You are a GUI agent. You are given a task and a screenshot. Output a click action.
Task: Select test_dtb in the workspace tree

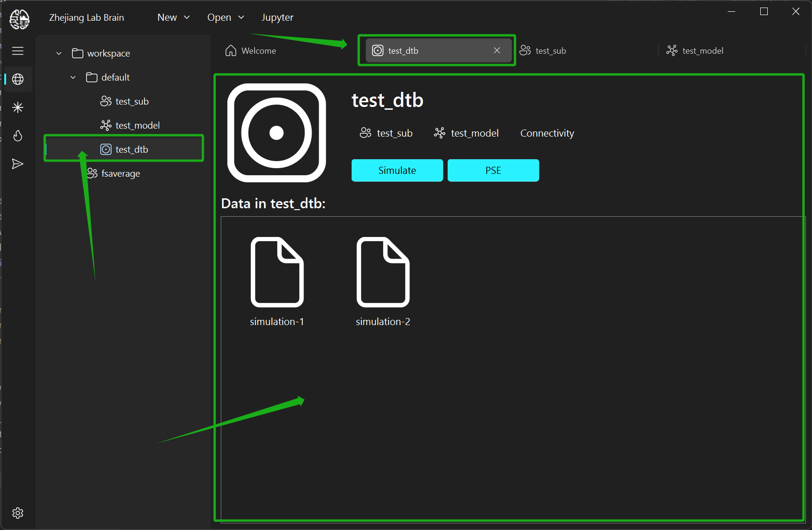pyautogui.click(x=124, y=149)
